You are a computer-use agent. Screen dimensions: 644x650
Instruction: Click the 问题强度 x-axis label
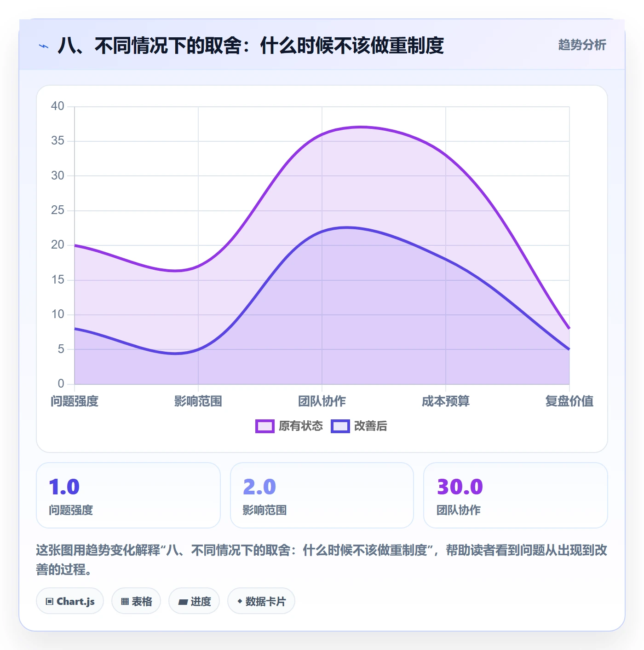click(x=75, y=401)
